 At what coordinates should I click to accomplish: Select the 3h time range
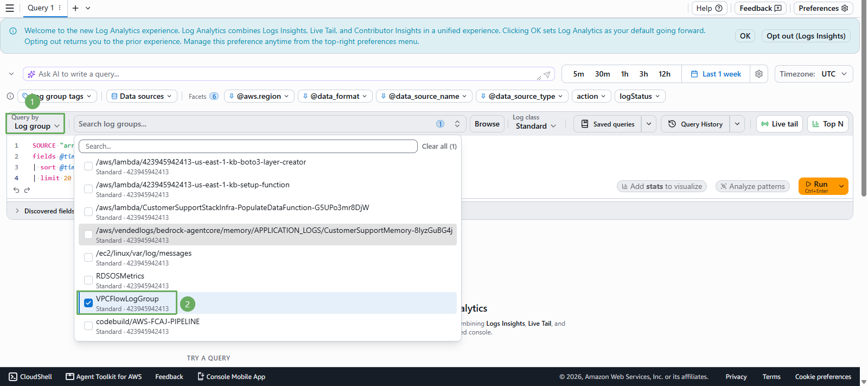644,74
